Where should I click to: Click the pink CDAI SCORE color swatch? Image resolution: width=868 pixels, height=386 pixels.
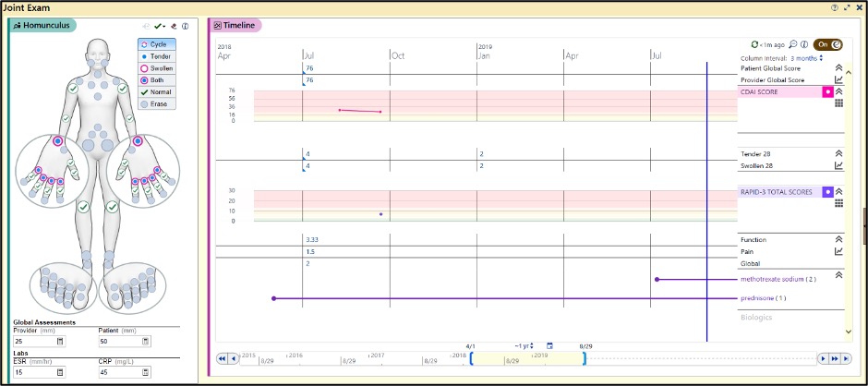(827, 92)
